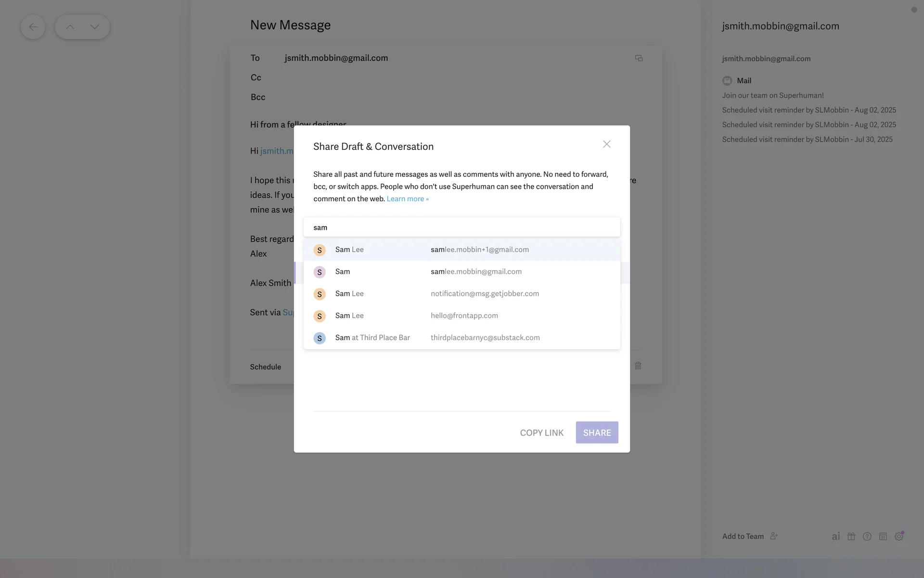Choose Sam at Third Place Bar contact

coord(461,338)
